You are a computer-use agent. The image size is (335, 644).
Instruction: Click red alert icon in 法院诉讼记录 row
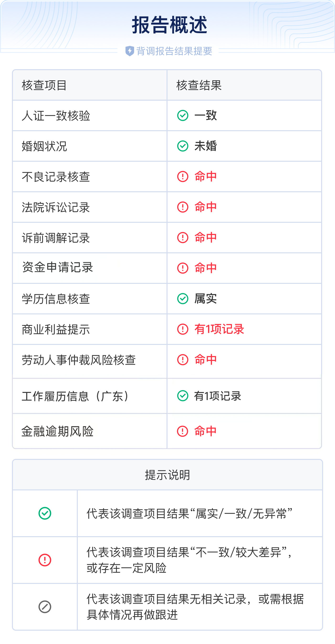tap(183, 207)
